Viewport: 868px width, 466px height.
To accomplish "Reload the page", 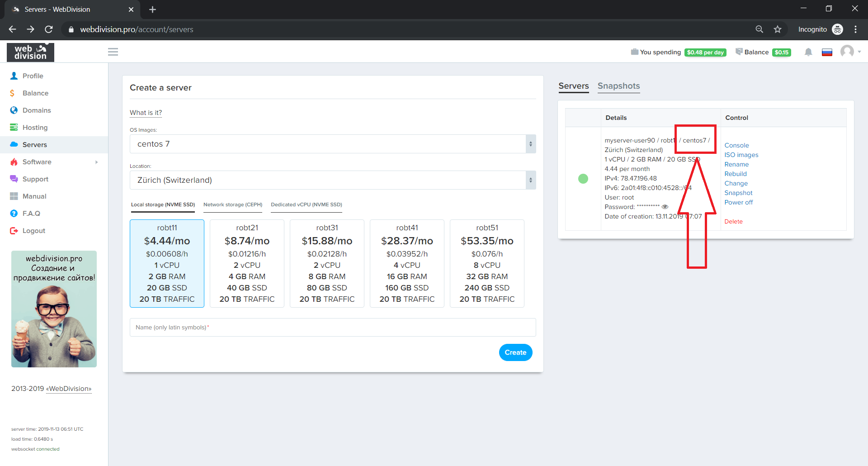I will tap(49, 29).
